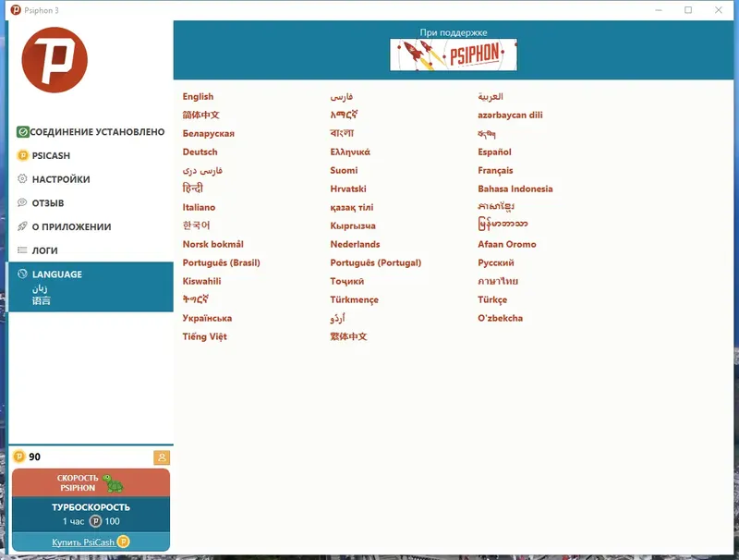739x560 pixels.
Task: Click the PsiCash coin icon in sidebar menu
Action: click(22, 155)
